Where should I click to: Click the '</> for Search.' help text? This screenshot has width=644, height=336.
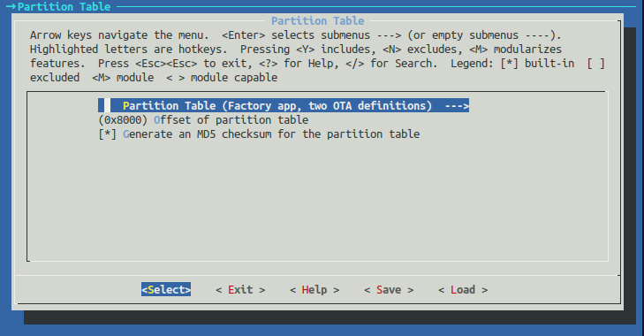391,64
